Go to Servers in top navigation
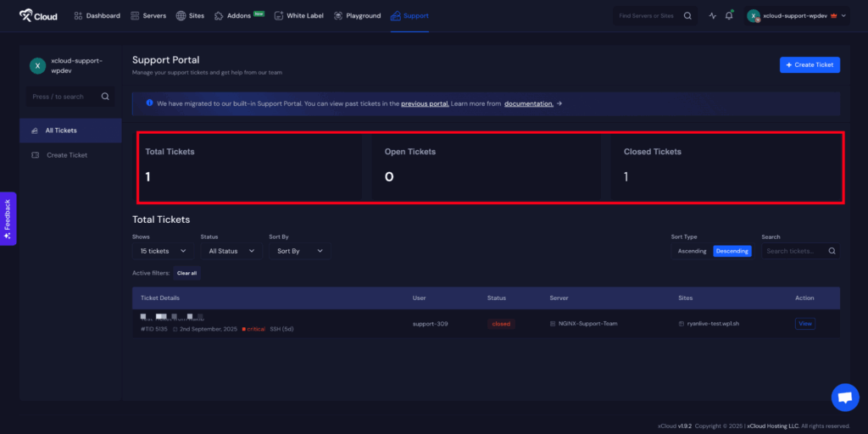The width and height of the screenshot is (868, 434). (x=148, y=15)
